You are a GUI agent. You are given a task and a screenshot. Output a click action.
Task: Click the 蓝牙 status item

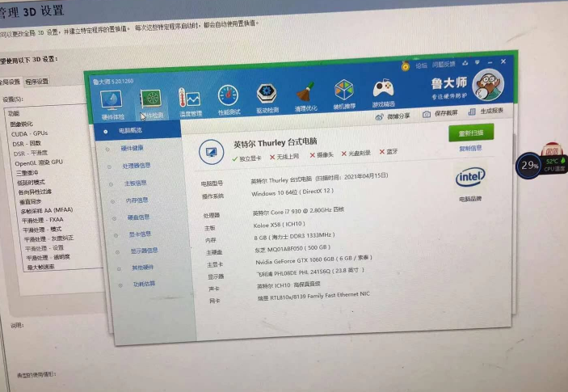389,152
